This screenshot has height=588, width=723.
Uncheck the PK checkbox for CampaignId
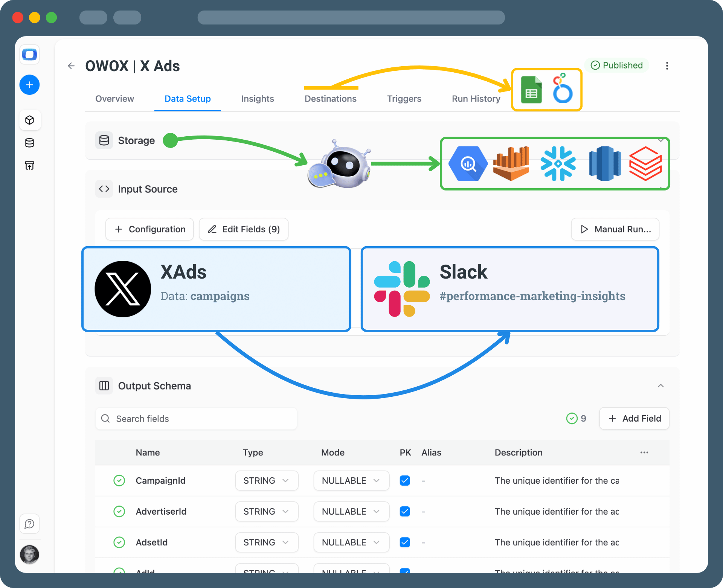pyautogui.click(x=405, y=480)
